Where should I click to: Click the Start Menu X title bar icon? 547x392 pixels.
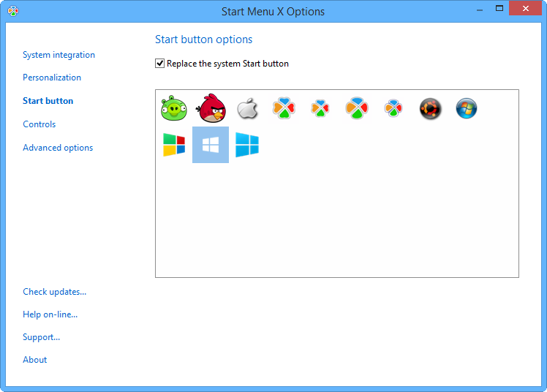tap(13, 11)
